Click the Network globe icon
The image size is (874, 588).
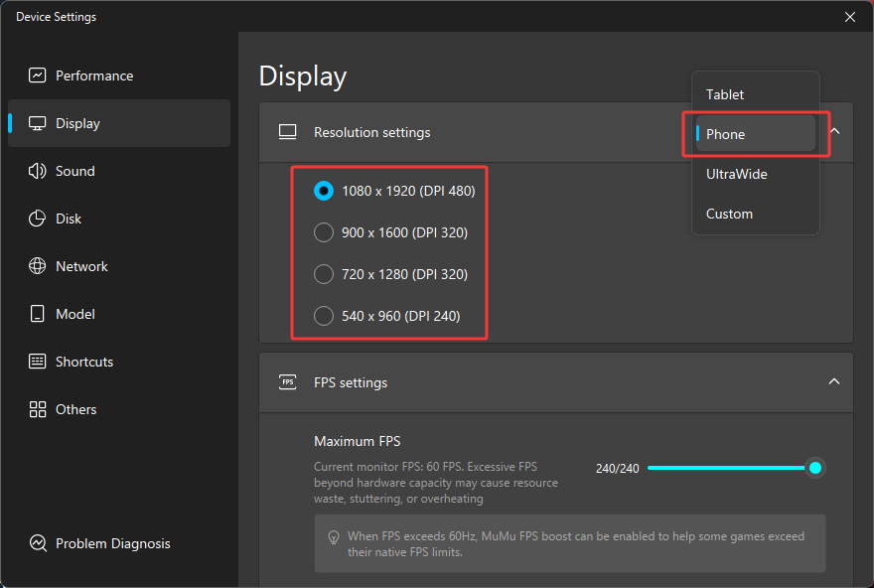click(38, 266)
